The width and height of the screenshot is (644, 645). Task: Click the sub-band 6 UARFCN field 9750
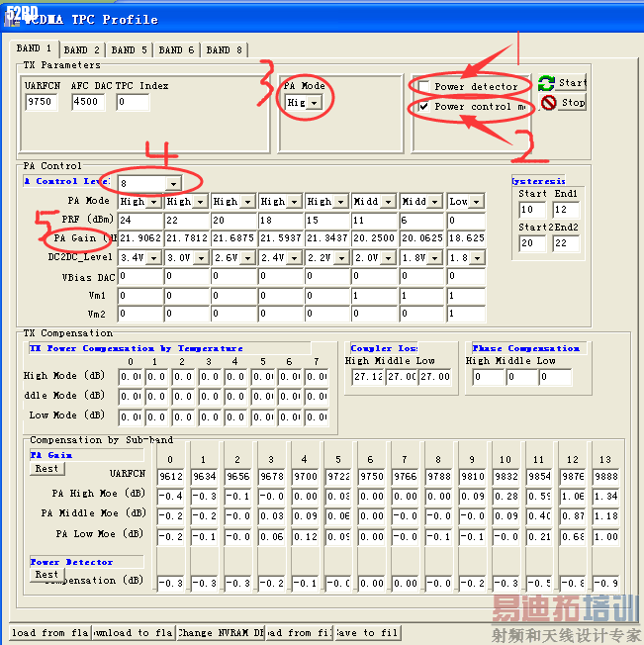coord(372,477)
